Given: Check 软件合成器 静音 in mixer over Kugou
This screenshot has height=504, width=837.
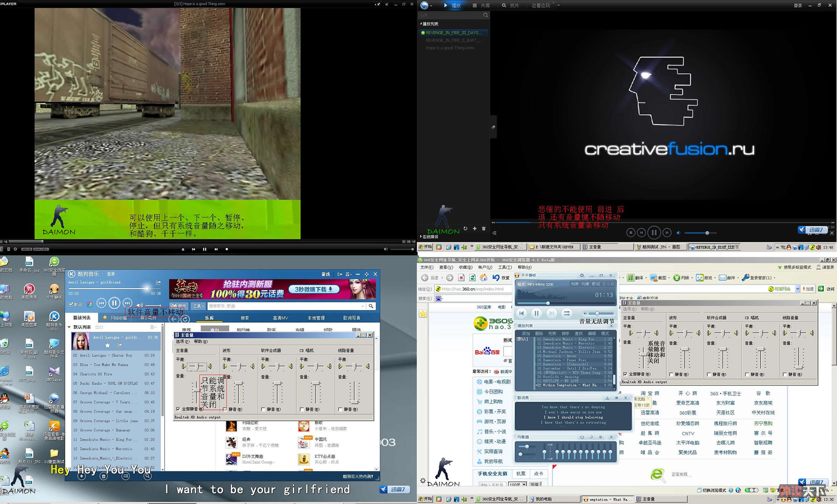Looking at the screenshot, I should [x=263, y=409].
